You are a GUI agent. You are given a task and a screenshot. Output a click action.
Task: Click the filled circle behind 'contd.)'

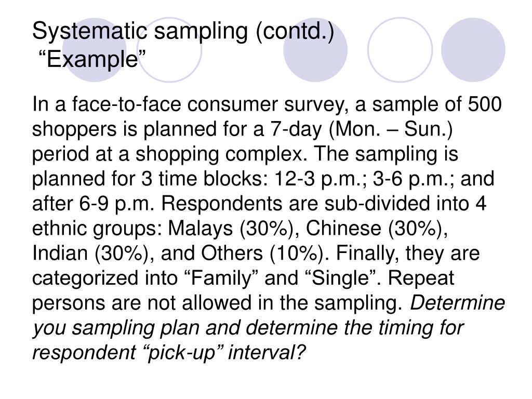(315, 50)
